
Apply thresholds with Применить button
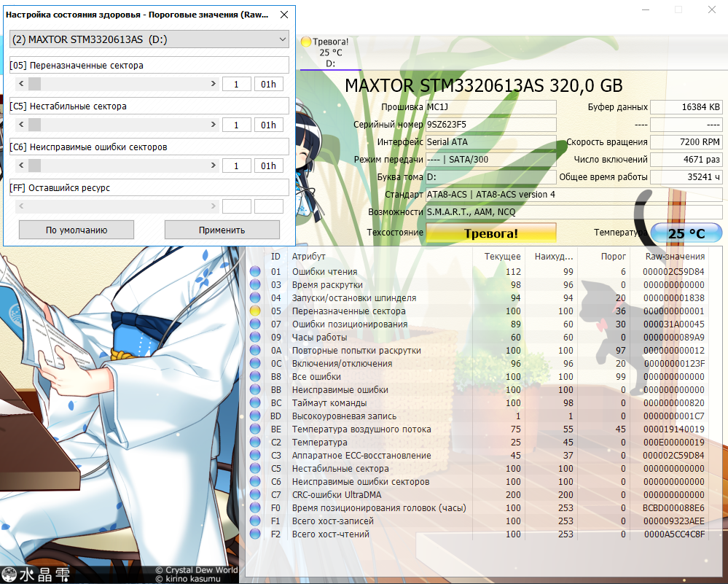(222, 230)
